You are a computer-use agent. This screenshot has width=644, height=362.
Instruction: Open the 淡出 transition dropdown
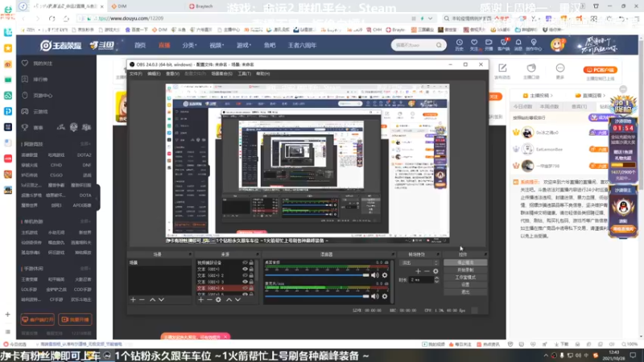(x=419, y=263)
